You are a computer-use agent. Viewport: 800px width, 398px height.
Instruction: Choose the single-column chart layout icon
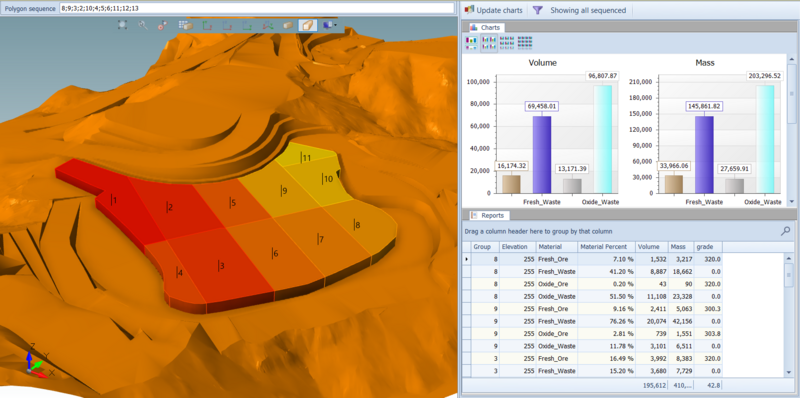471,43
